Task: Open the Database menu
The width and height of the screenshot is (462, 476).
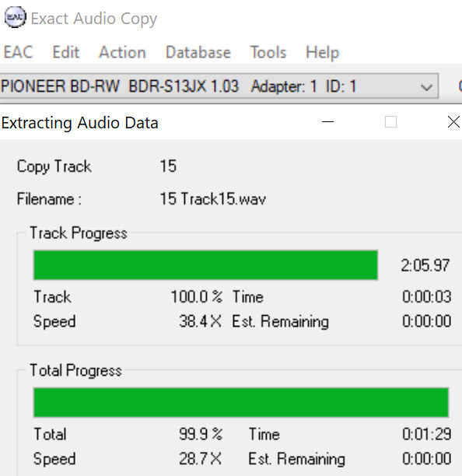Action: click(198, 52)
